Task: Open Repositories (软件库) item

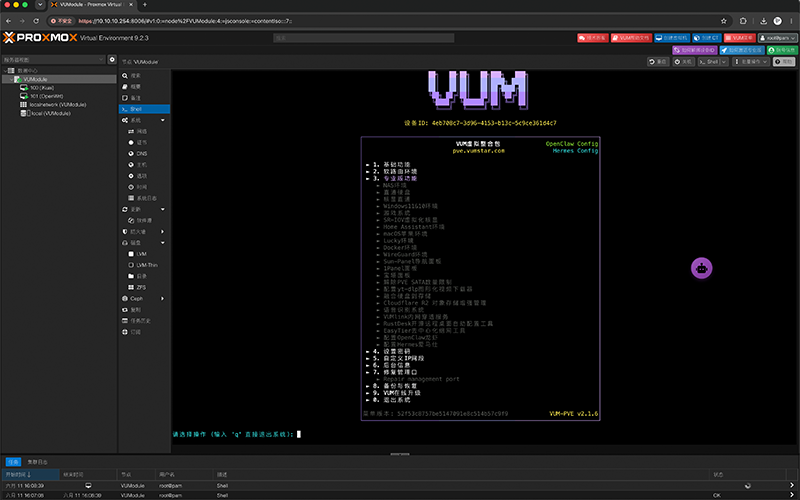Action: [x=144, y=220]
